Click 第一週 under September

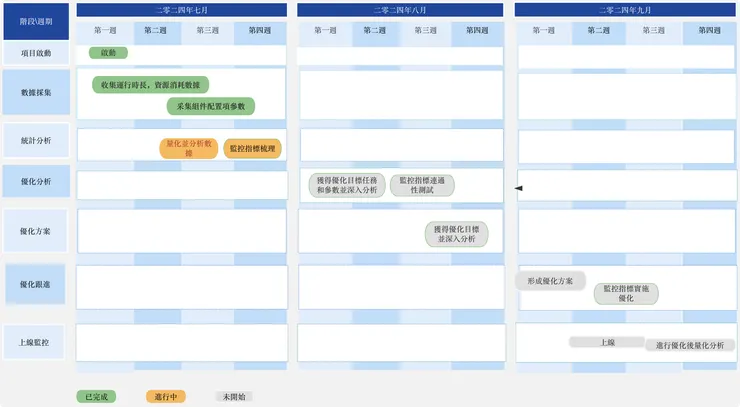tap(544, 31)
